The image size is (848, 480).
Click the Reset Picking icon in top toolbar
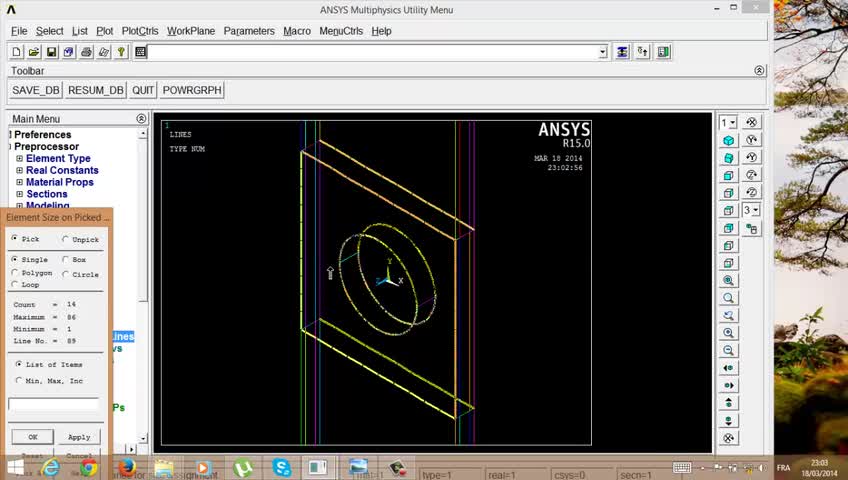642,52
